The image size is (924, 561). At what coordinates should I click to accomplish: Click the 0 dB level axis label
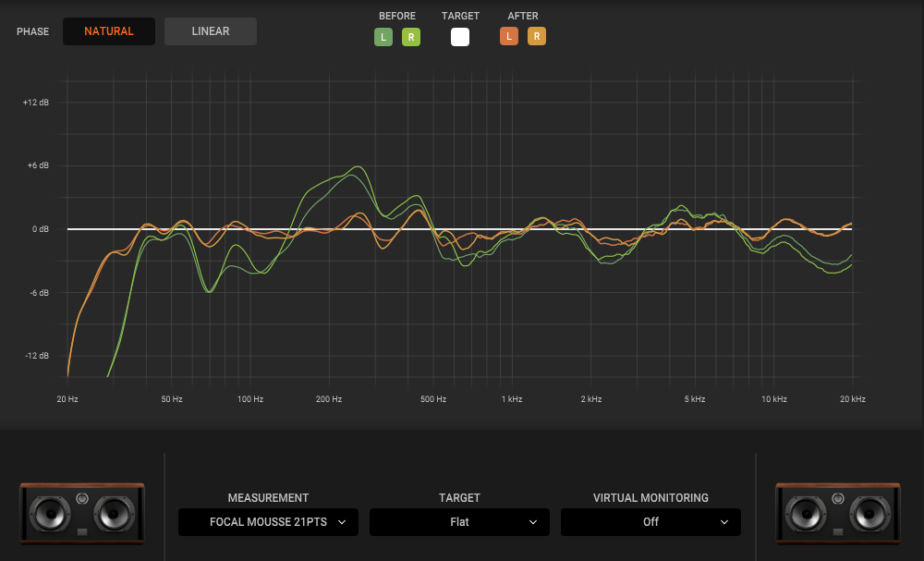[39, 229]
